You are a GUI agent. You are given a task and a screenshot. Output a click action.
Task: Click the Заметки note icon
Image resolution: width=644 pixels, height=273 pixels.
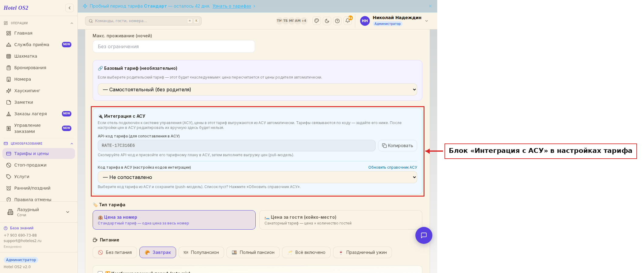point(9,102)
